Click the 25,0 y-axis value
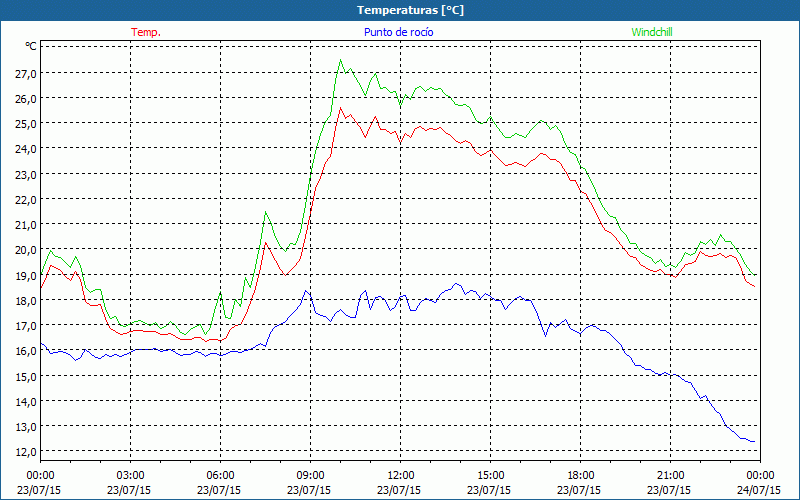Viewport: 800px width, 500px height. 26,124
